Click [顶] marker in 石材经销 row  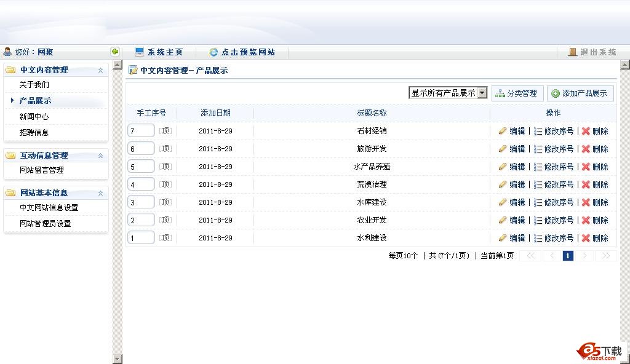165,131
